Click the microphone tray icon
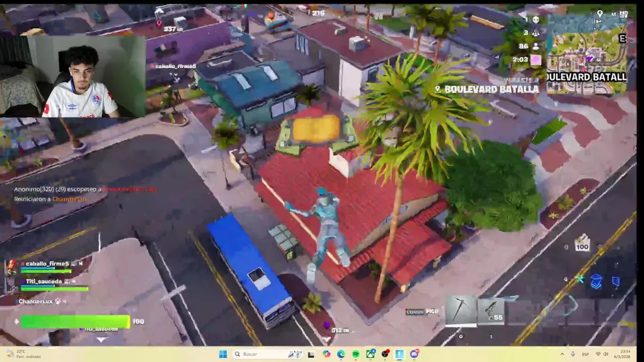This screenshot has width=644, height=362. [573, 354]
